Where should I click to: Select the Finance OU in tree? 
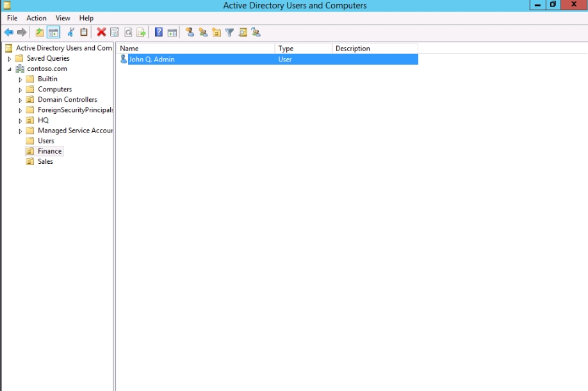(49, 151)
